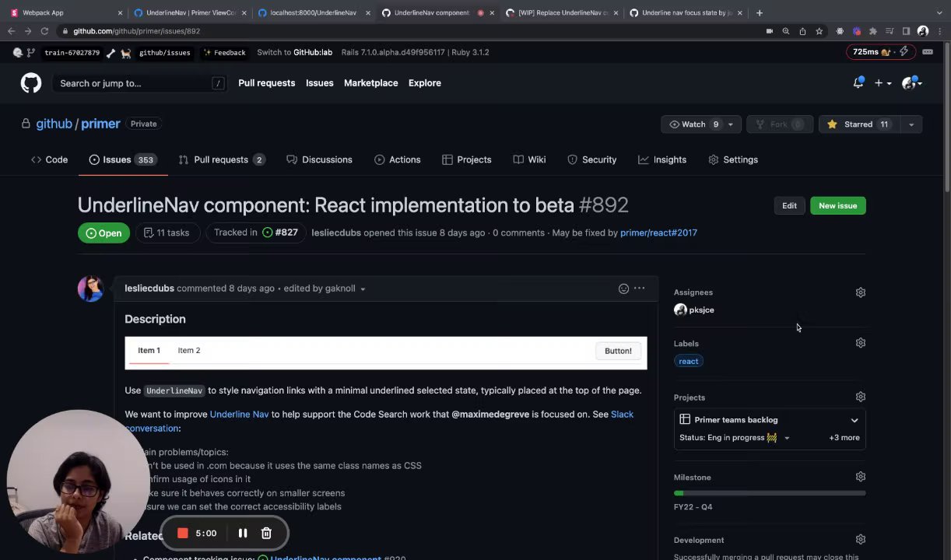Reload the page in the browser
This screenshot has width=951, height=560.
point(44,31)
